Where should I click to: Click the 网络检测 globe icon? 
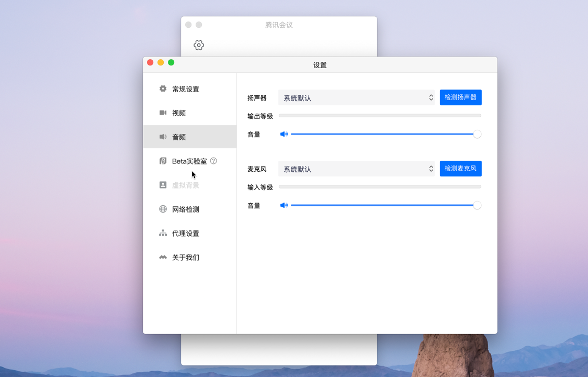(163, 209)
